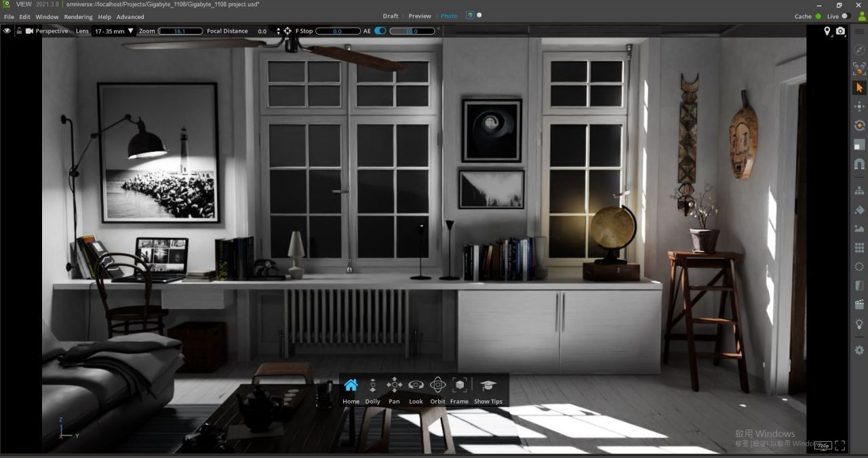
Task: Click the Zoom value slider
Action: click(180, 31)
